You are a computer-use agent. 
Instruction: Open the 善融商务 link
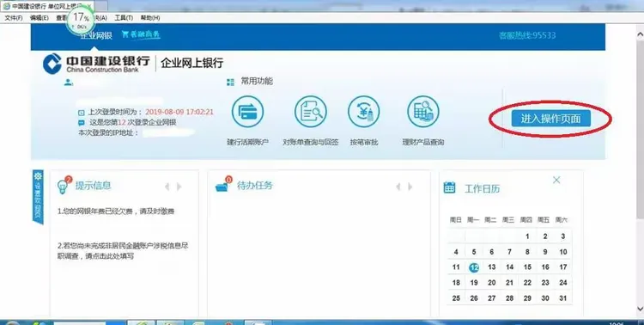[141, 34]
